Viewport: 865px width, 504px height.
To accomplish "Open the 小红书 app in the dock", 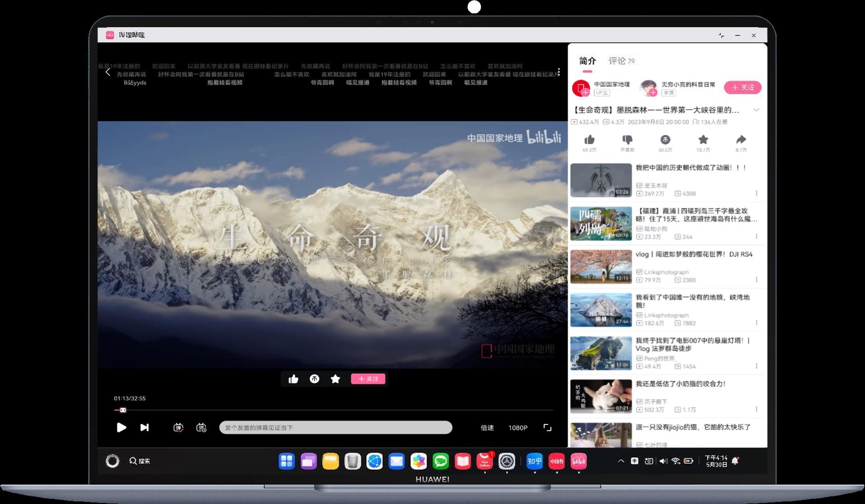I will coord(557,461).
